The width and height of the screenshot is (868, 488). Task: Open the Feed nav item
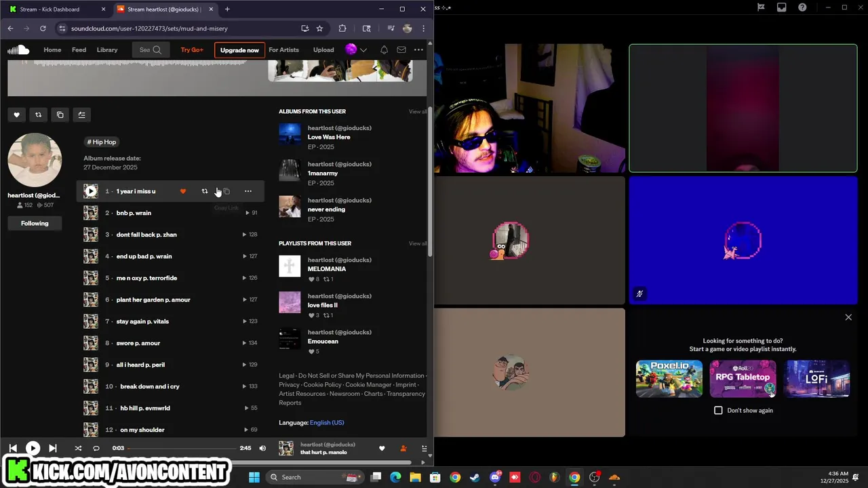79,49
